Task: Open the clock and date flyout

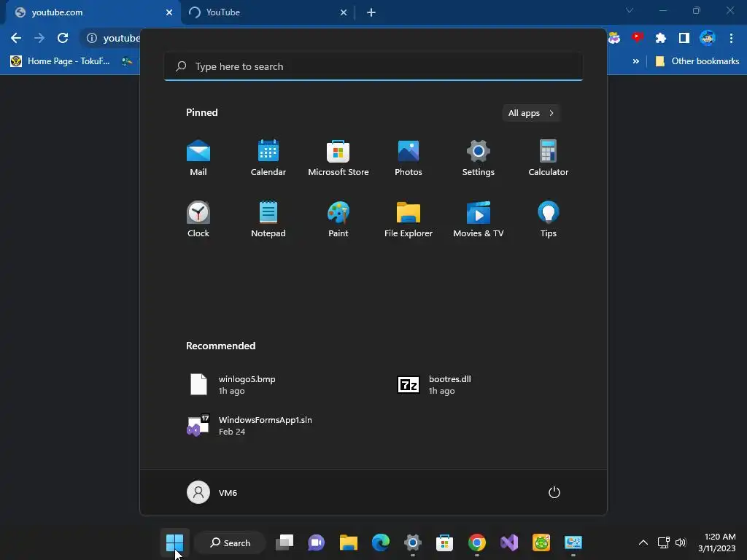Action: pyautogui.click(x=716, y=542)
